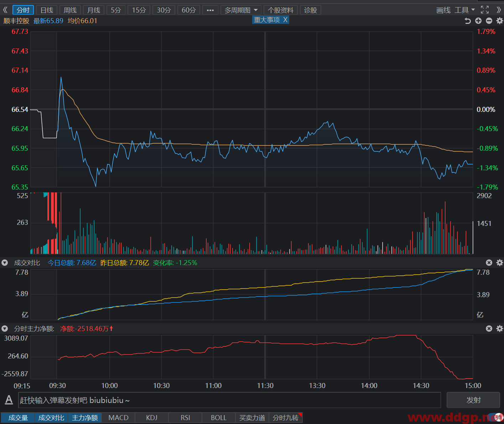Click the undo arrow icon on chart
This screenshot has width=504, height=424.
point(468,21)
